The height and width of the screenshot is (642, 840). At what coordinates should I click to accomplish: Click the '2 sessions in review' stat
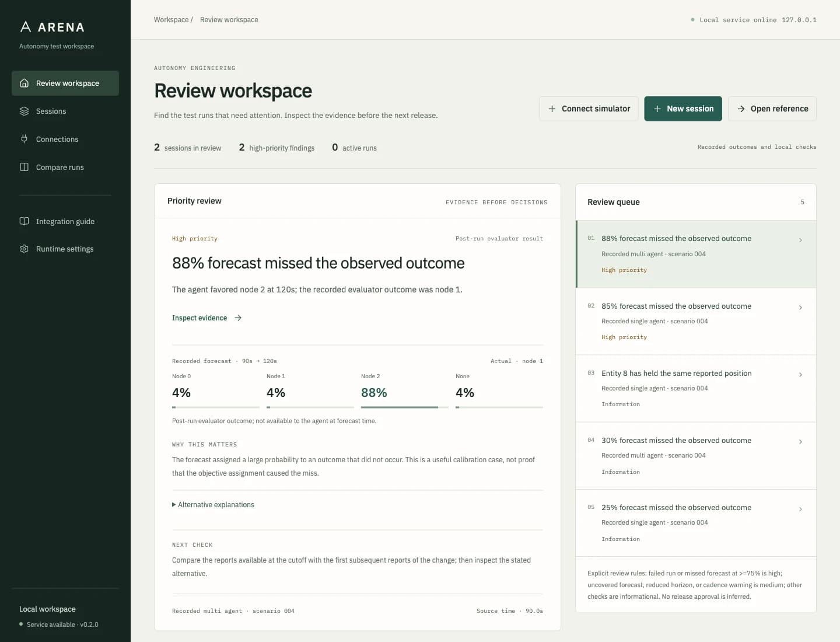click(x=188, y=148)
